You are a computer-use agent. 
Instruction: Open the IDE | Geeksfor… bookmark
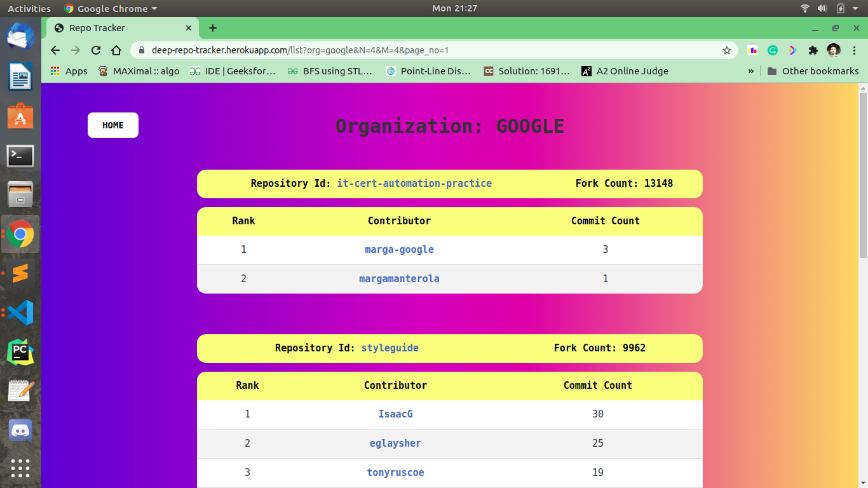click(233, 71)
